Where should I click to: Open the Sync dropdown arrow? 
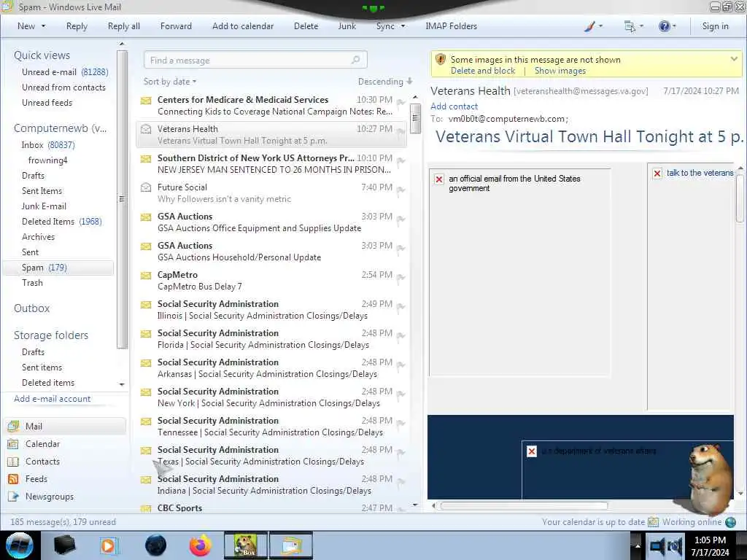coord(403,26)
